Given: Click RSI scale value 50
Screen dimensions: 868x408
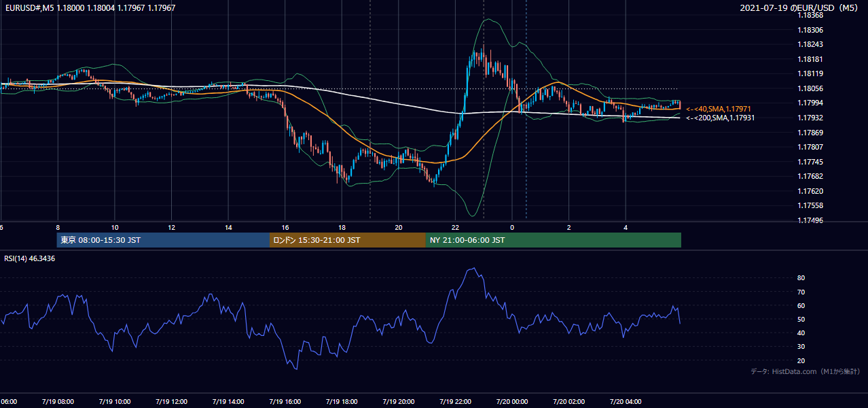Looking at the screenshot, I should pyautogui.click(x=801, y=319).
